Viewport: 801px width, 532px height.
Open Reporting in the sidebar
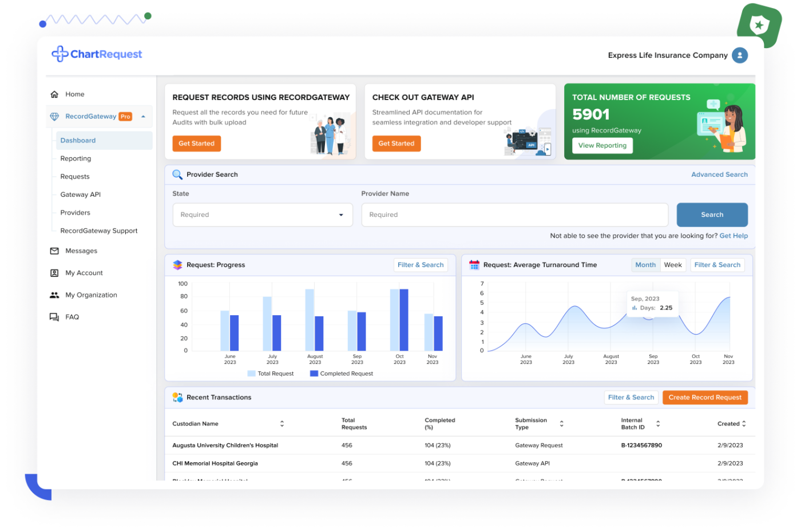(x=76, y=158)
